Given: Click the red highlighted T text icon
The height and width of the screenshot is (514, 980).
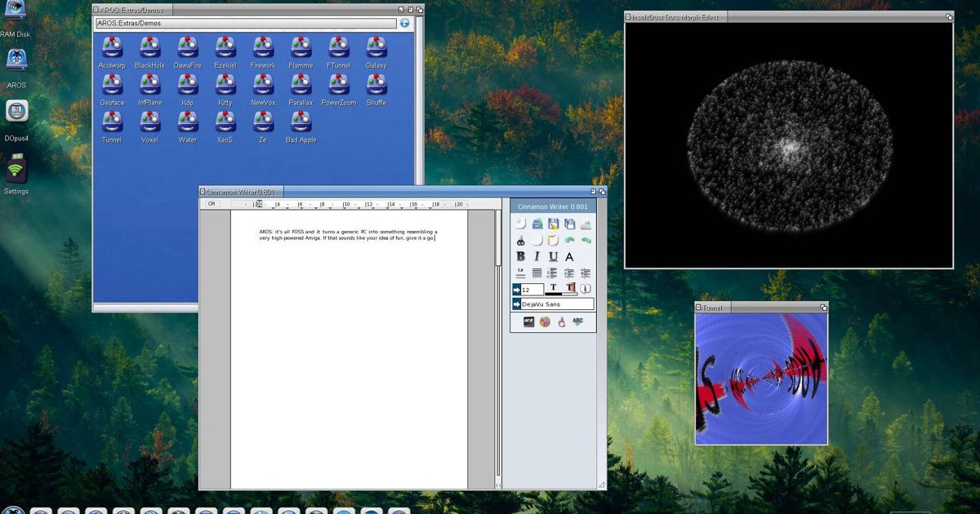Looking at the screenshot, I should 571,288.
